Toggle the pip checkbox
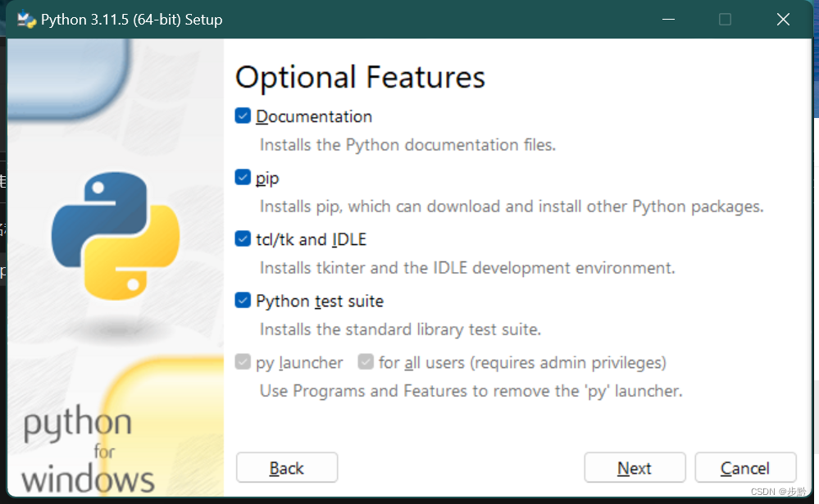Image resolution: width=819 pixels, height=504 pixels. (x=243, y=178)
